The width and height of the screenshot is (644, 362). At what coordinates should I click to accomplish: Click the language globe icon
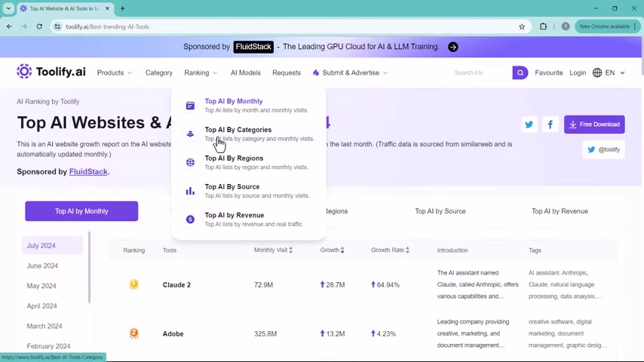597,72
